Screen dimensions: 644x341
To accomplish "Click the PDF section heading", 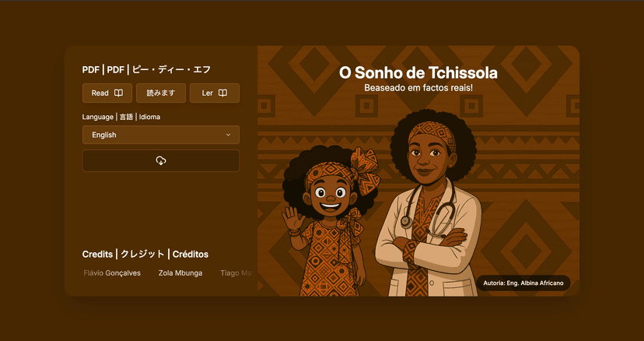I will point(146,70).
